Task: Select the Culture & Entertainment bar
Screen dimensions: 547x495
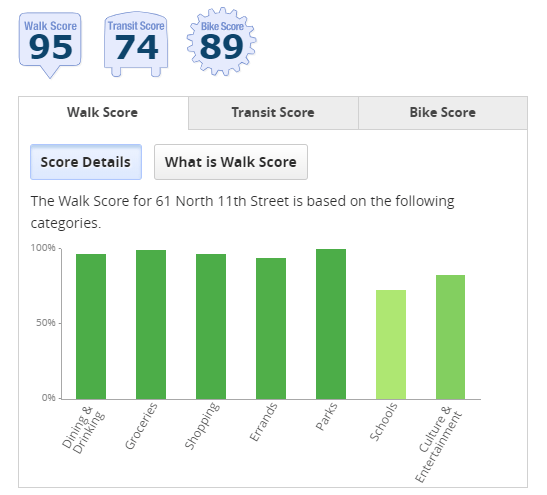Action: 450,337
